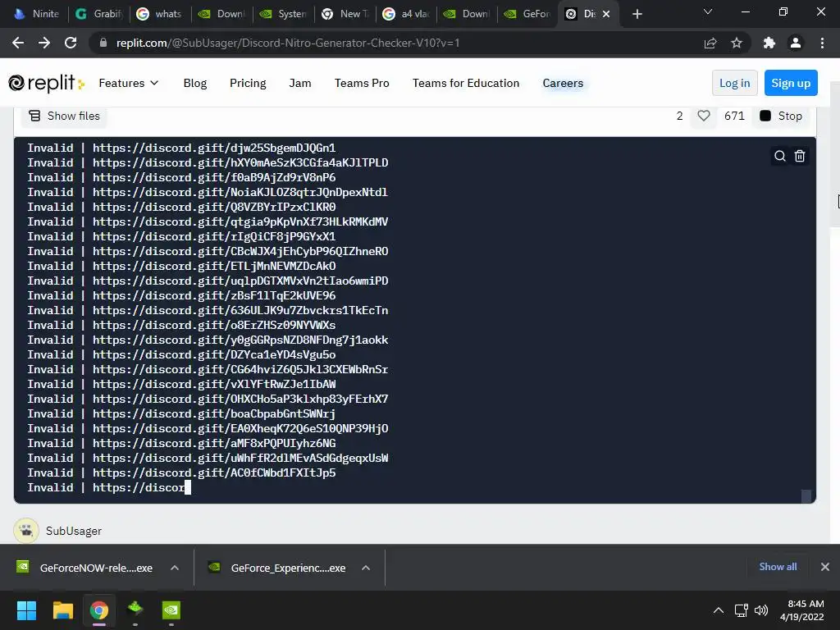Switch to the 'a4 vlac' tab
The width and height of the screenshot is (840, 630).
(407, 14)
